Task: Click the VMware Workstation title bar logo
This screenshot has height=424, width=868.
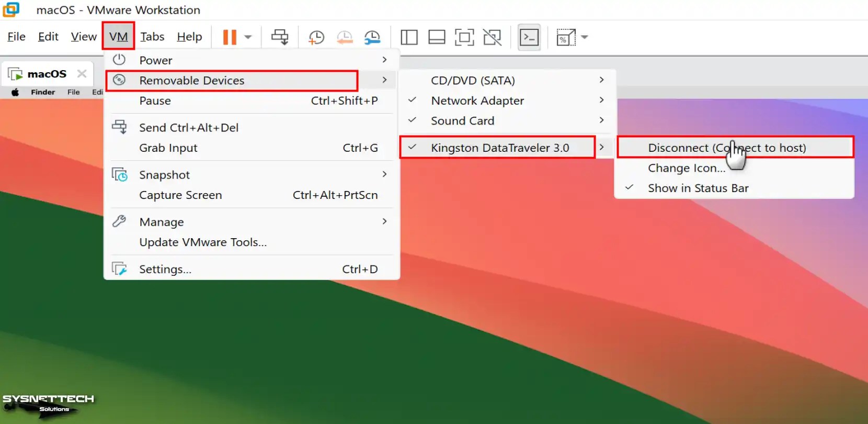Action: (11, 9)
